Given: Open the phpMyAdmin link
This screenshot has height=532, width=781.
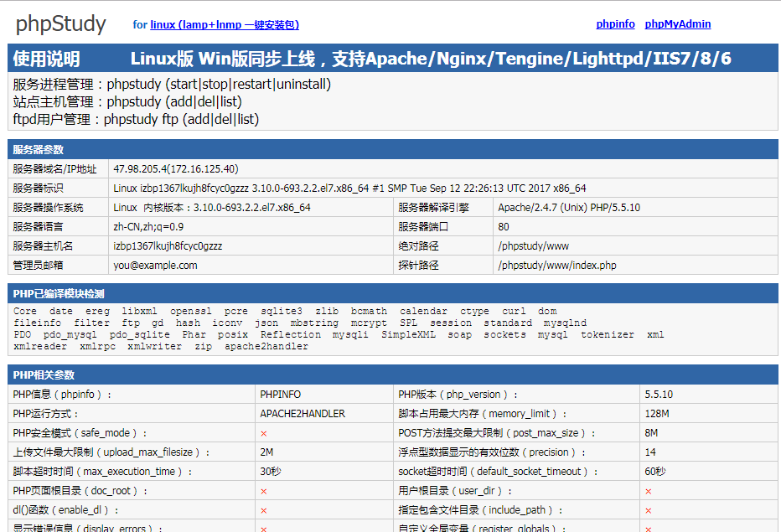Looking at the screenshot, I should [x=677, y=24].
